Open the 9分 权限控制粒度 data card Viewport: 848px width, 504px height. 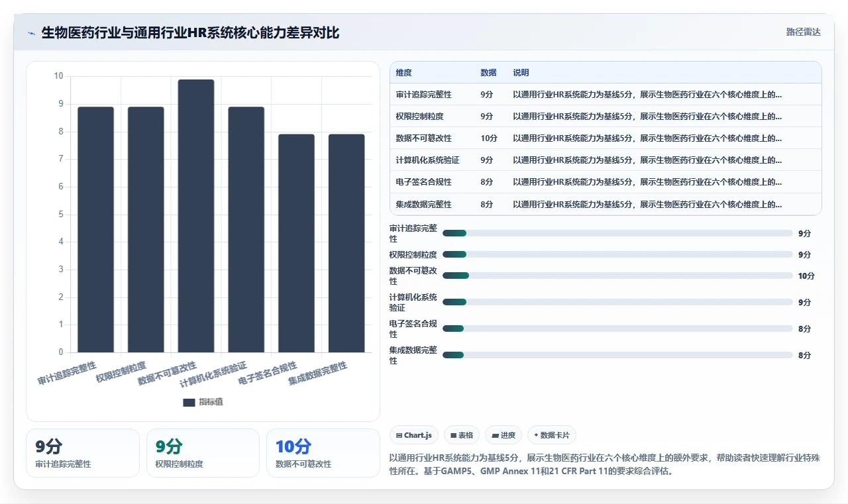point(203,453)
